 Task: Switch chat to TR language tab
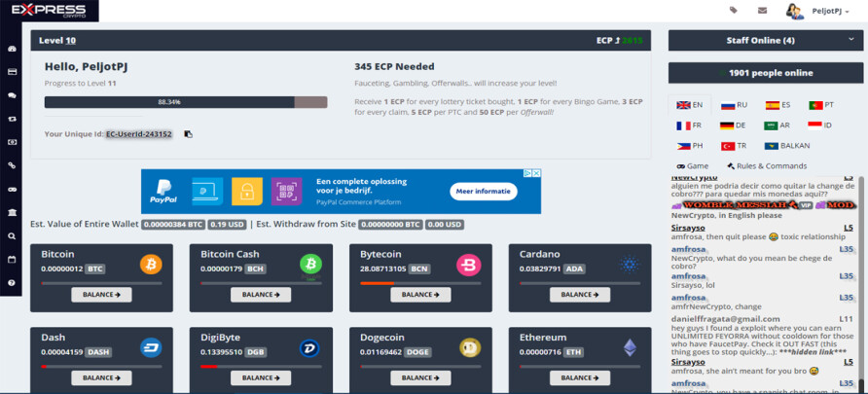click(x=734, y=146)
